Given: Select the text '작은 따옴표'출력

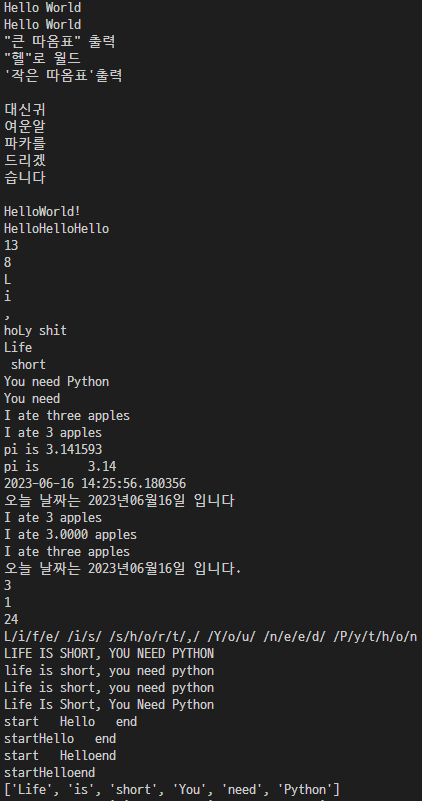Looking at the screenshot, I should pyautogui.click(x=63, y=76).
